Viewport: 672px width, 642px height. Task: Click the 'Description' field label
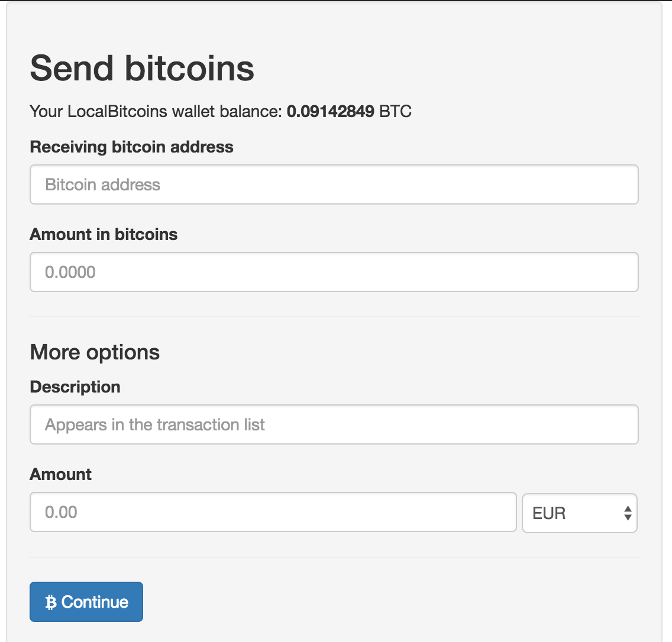tap(75, 387)
